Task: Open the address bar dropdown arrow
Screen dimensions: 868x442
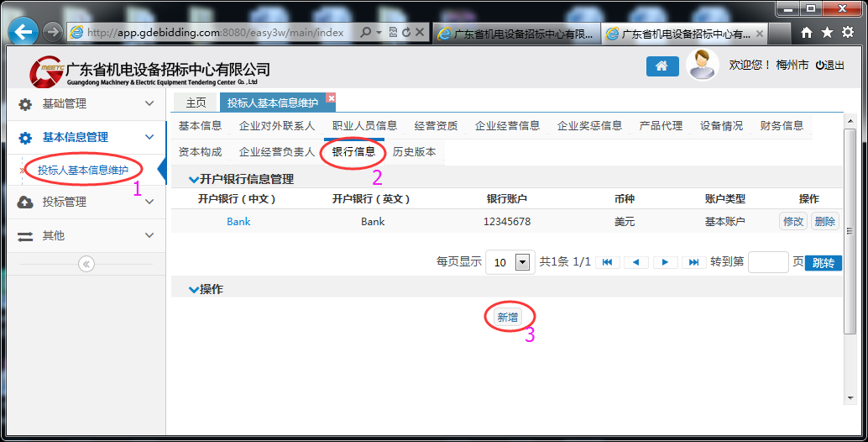Action: pos(379,33)
